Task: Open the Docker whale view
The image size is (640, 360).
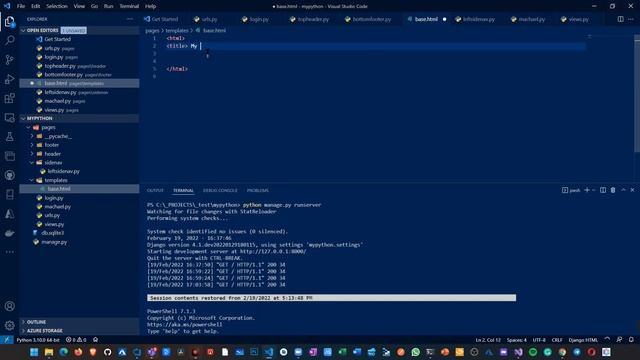Action: click(9, 233)
